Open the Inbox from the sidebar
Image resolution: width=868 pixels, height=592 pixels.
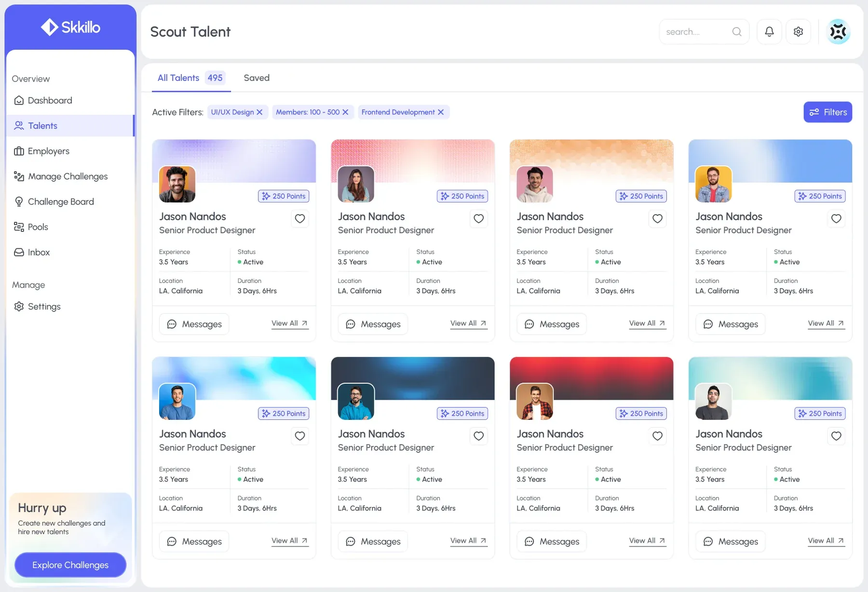[70, 252]
